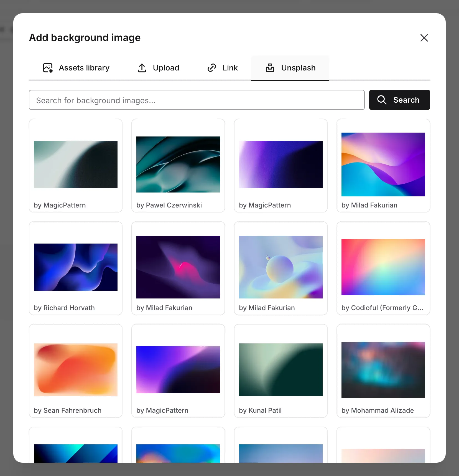Pick the dark purple pink glow image
The height and width of the screenshot is (476, 459).
[x=178, y=267]
